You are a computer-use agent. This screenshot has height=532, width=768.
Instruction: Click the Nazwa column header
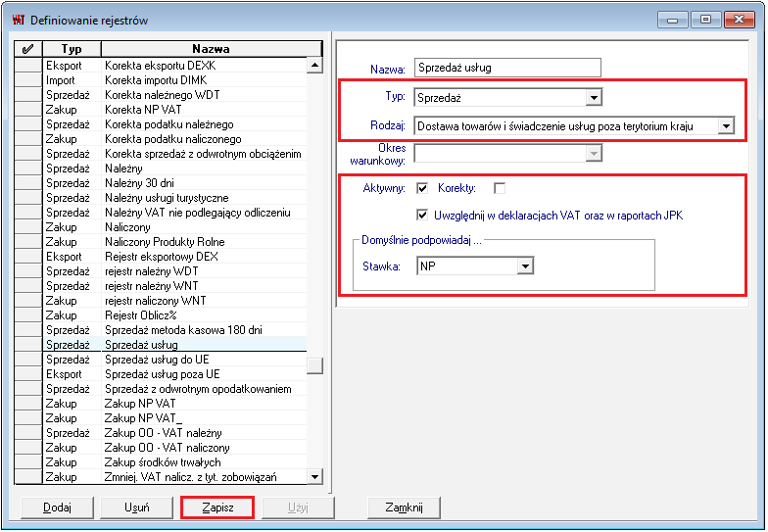pos(212,49)
